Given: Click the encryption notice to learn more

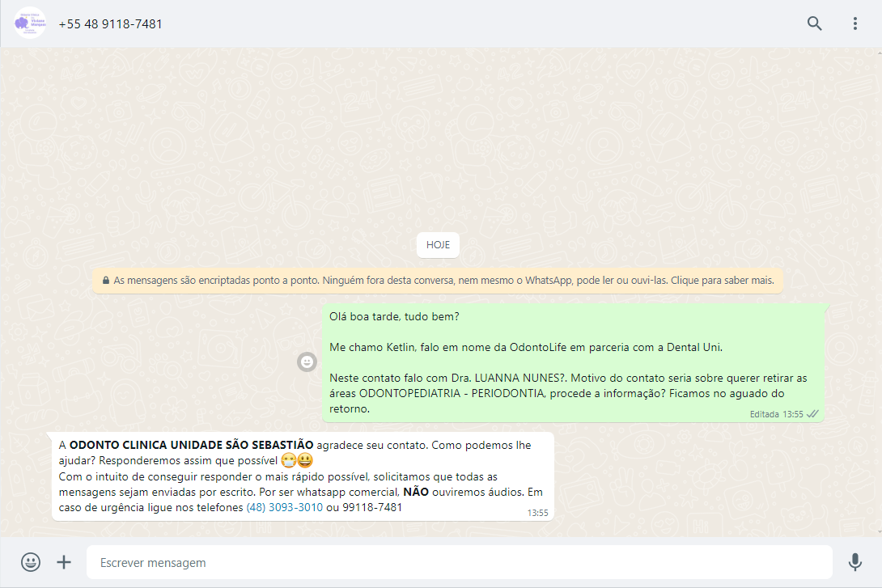Looking at the screenshot, I should (x=438, y=281).
